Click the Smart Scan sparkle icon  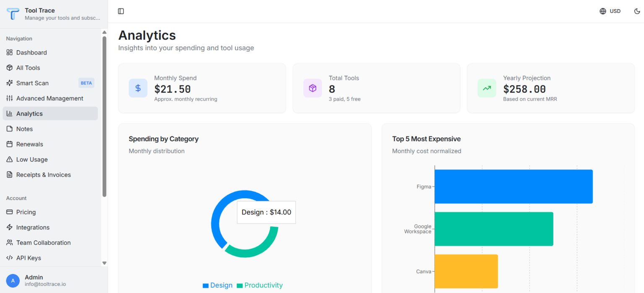pos(10,83)
